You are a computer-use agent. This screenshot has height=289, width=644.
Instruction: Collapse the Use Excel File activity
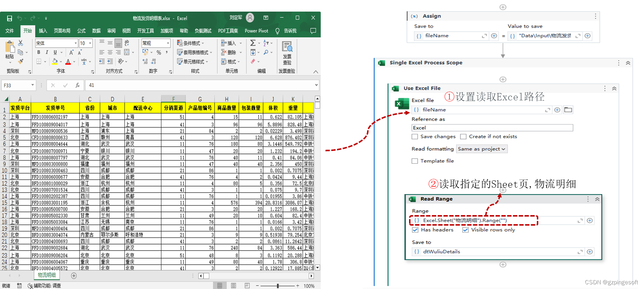[x=614, y=89]
